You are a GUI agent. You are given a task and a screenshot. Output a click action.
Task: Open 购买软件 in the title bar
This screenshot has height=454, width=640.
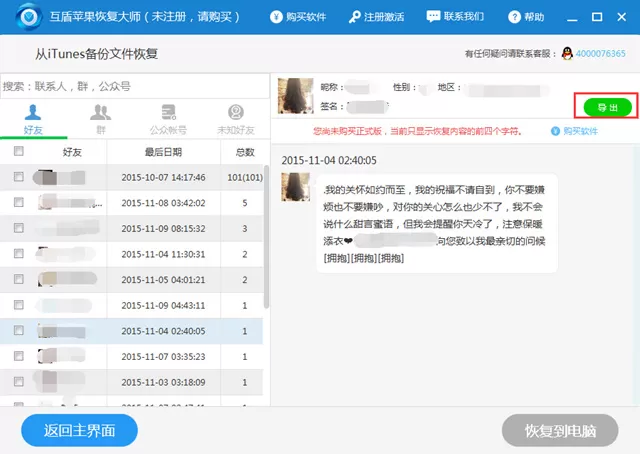(298, 17)
